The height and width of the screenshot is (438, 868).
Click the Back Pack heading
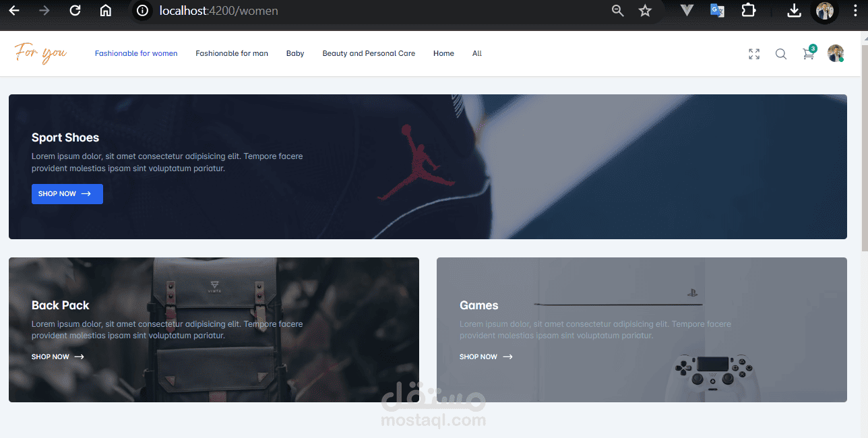[61, 305]
